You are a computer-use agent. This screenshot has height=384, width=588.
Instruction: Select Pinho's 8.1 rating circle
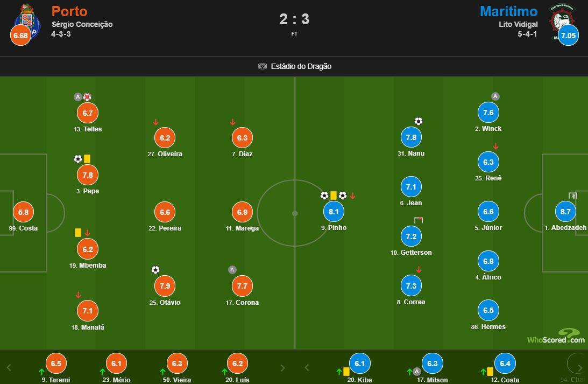334,212
